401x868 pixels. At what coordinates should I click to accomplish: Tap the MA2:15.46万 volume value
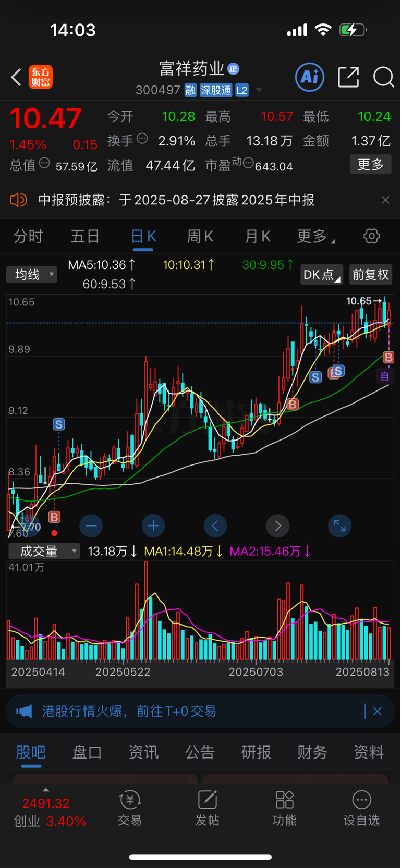click(270, 551)
